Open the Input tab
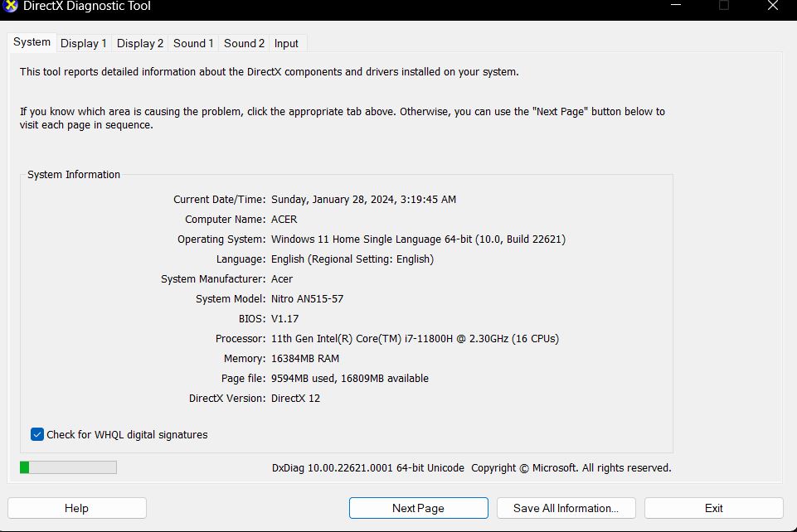Viewport: 797px width, 532px height. click(x=286, y=43)
